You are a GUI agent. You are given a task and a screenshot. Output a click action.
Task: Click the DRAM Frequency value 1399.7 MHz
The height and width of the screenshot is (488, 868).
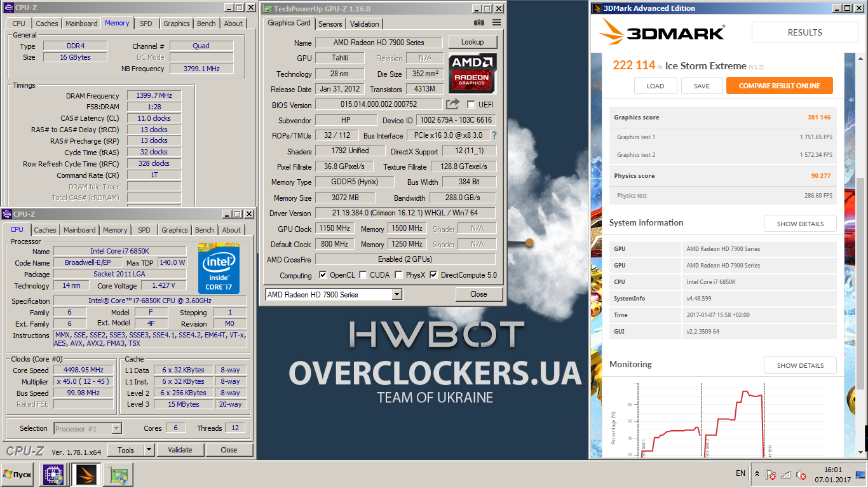point(154,95)
